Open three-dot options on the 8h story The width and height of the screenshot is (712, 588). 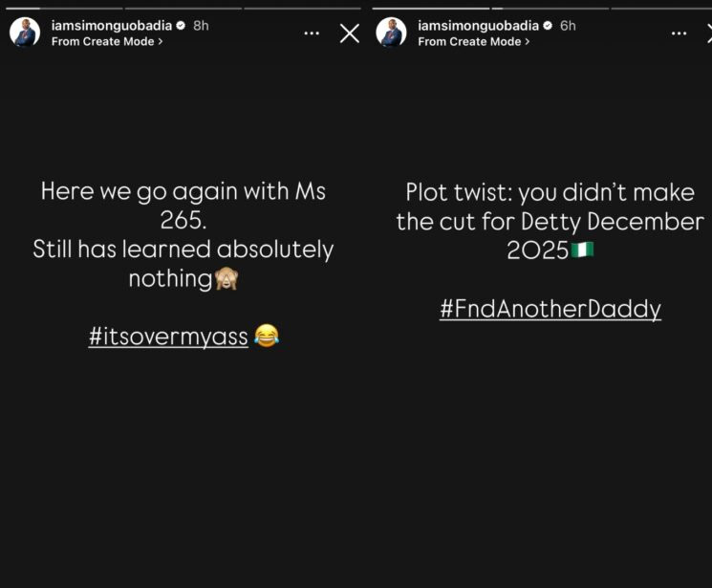tap(312, 33)
